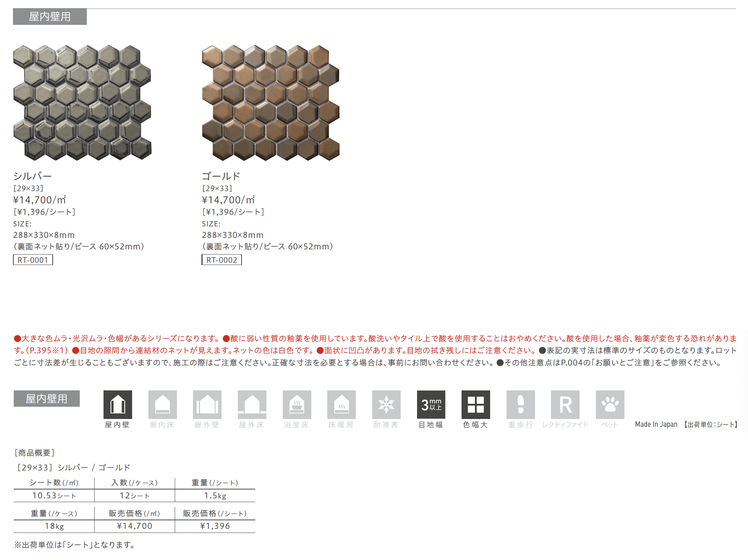Click the ペット paw icon
The width and height of the screenshot is (748, 560).
pyautogui.click(x=610, y=405)
